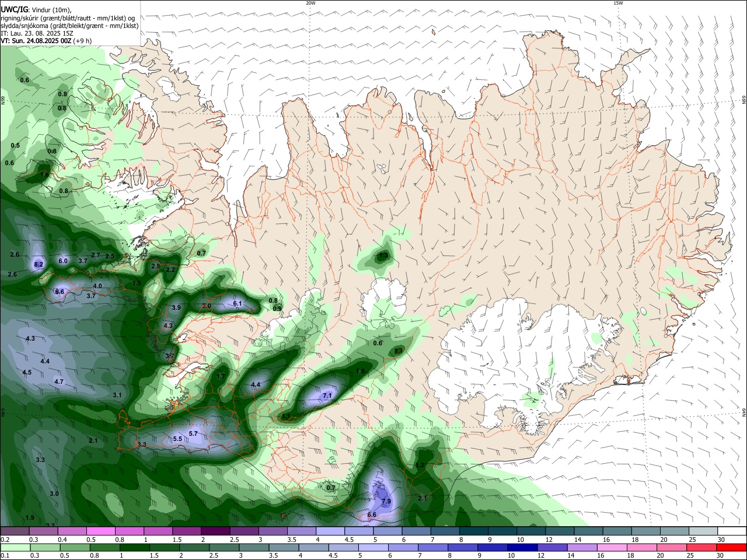
Task: Select the 2.7 rainfall value
Action: coord(96,255)
